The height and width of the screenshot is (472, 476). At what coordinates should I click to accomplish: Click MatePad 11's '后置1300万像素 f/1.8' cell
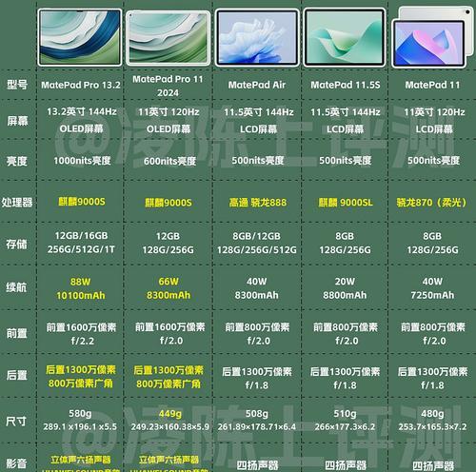coord(432,379)
